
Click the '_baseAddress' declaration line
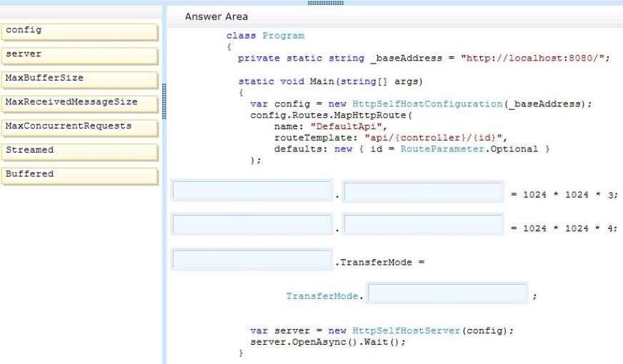(424, 59)
